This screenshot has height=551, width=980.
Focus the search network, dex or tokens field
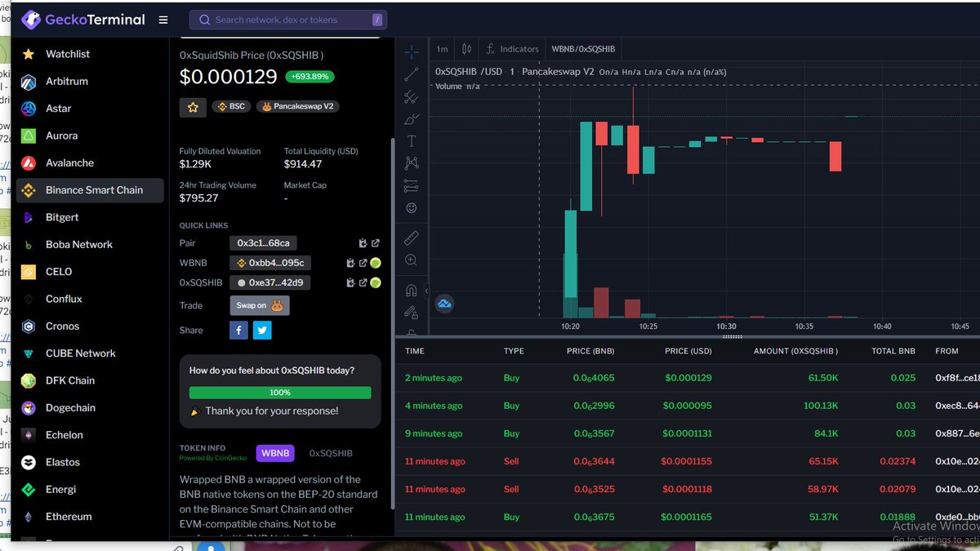click(288, 20)
